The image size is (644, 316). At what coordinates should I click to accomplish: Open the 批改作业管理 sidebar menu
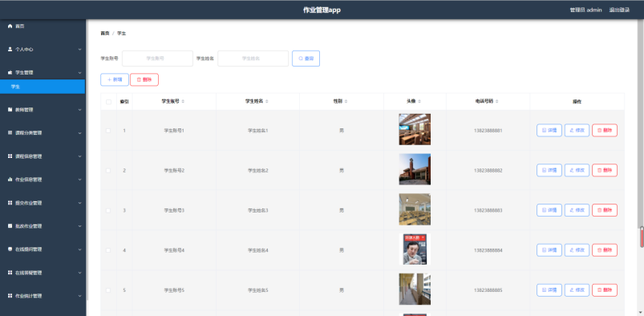point(43,226)
